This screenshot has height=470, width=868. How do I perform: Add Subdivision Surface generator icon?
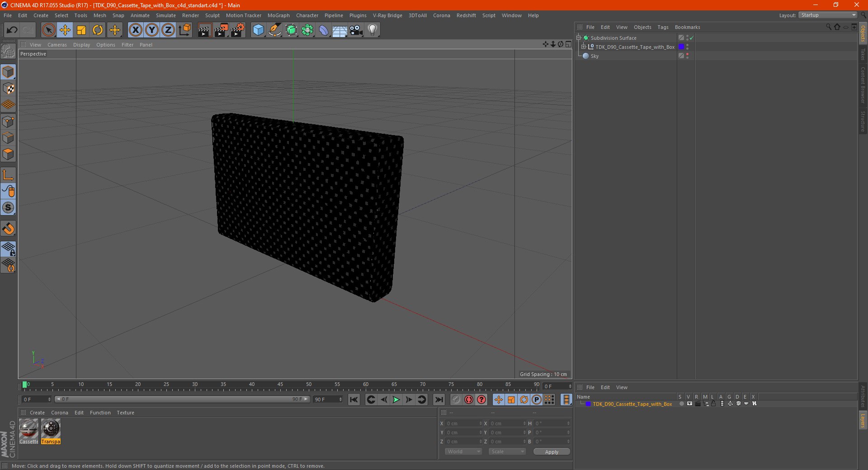(x=292, y=30)
